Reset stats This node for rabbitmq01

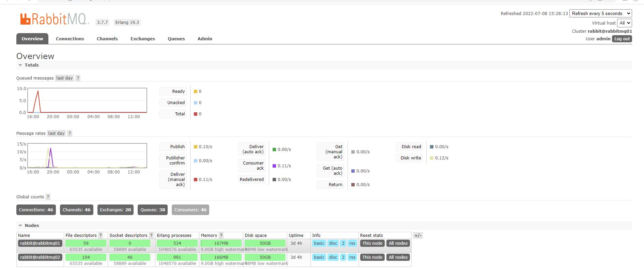click(372, 243)
